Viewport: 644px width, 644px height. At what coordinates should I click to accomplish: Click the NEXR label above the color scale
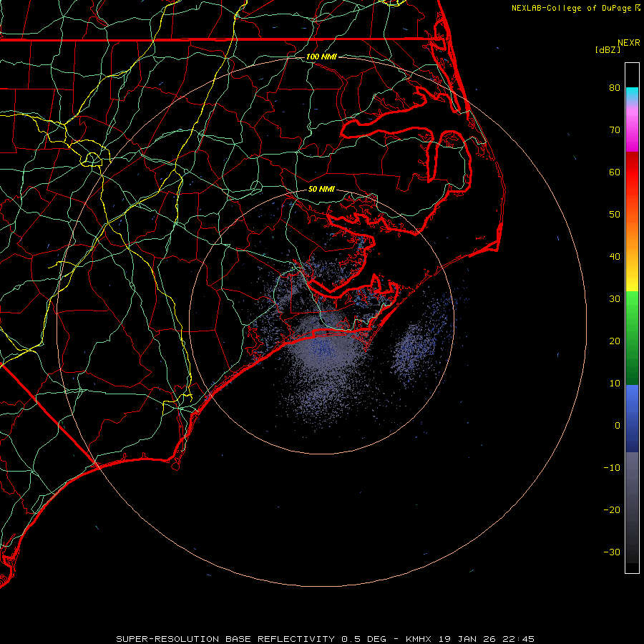(x=628, y=43)
